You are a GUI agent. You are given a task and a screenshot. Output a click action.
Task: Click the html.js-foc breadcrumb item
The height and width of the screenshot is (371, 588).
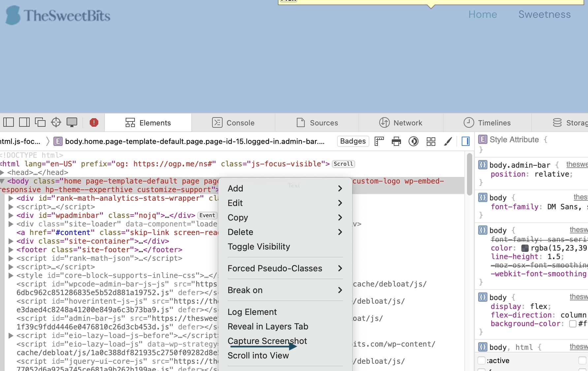20,141
